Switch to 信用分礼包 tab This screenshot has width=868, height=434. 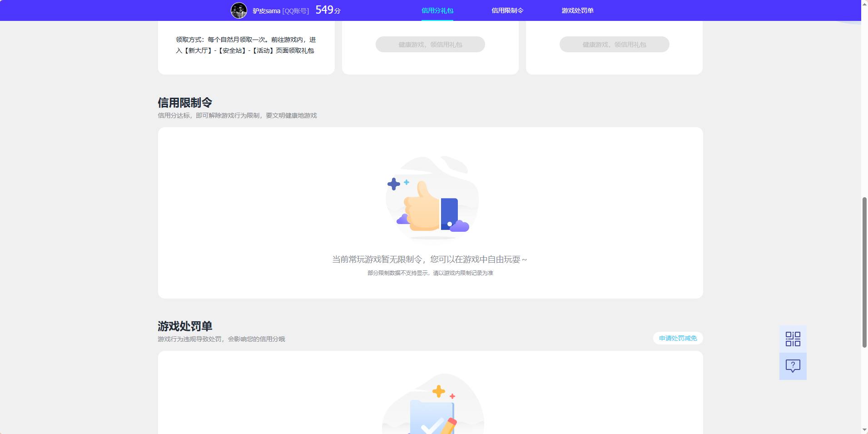tap(437, 10)
